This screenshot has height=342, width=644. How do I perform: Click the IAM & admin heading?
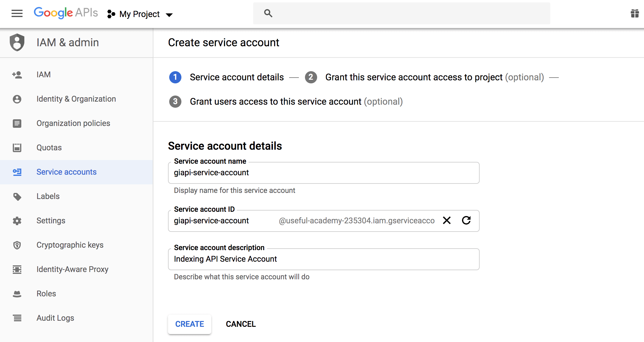68,42
